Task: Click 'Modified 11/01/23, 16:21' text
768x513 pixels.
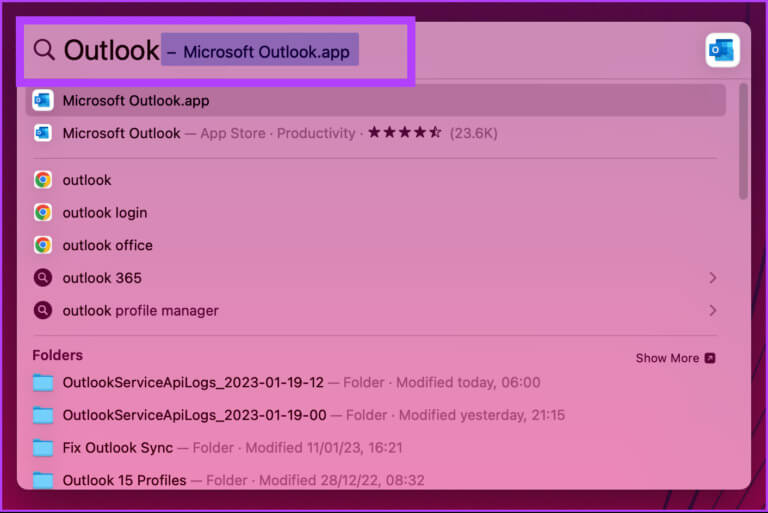Action: [324, 447]
